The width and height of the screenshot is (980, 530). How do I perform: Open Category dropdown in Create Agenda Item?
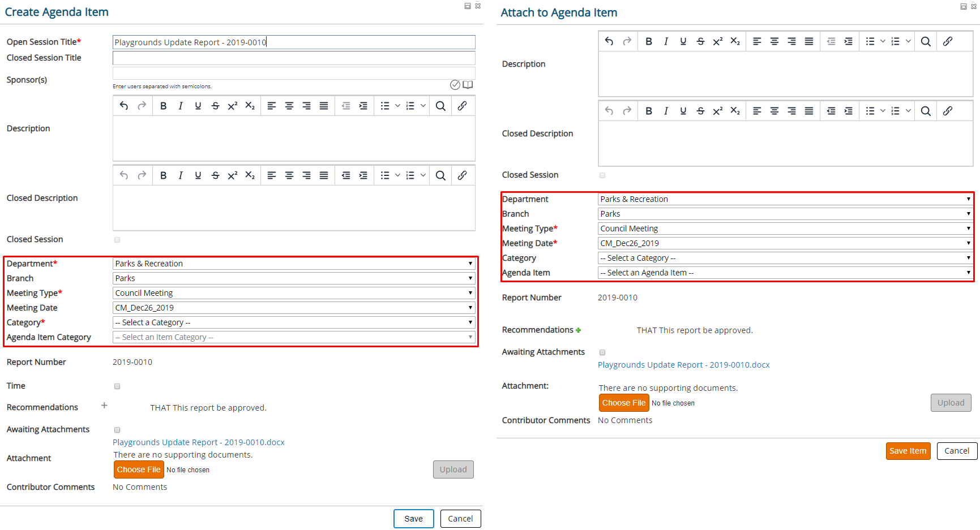pos(294,322)
